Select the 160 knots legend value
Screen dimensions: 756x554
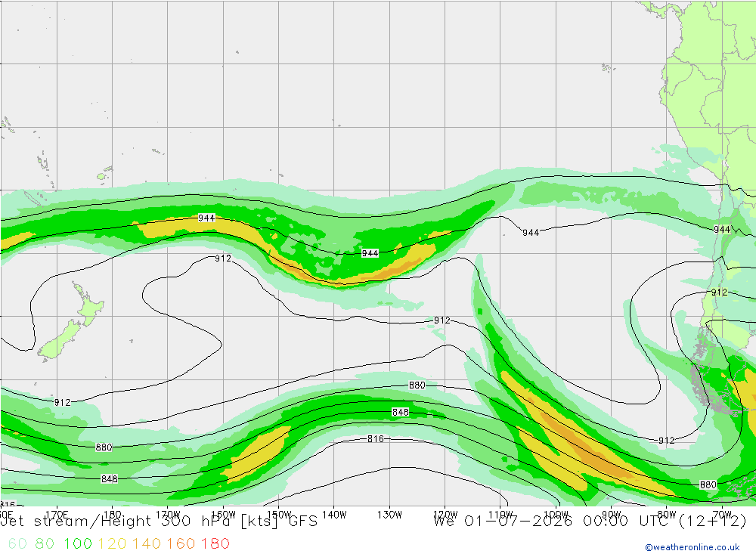pos(181,544)
